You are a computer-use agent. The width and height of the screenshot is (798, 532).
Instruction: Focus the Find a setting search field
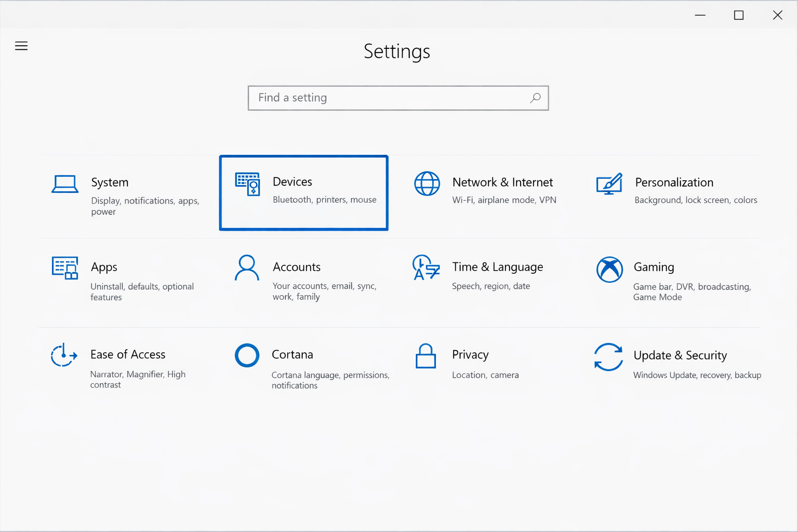398,98
